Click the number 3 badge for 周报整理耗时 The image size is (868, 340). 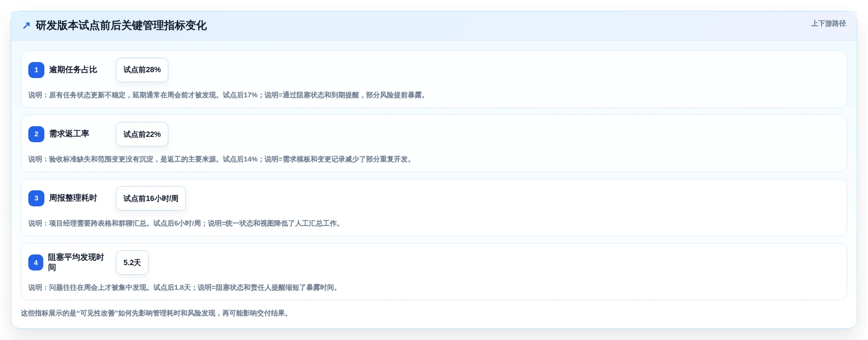tap(36, 198)
